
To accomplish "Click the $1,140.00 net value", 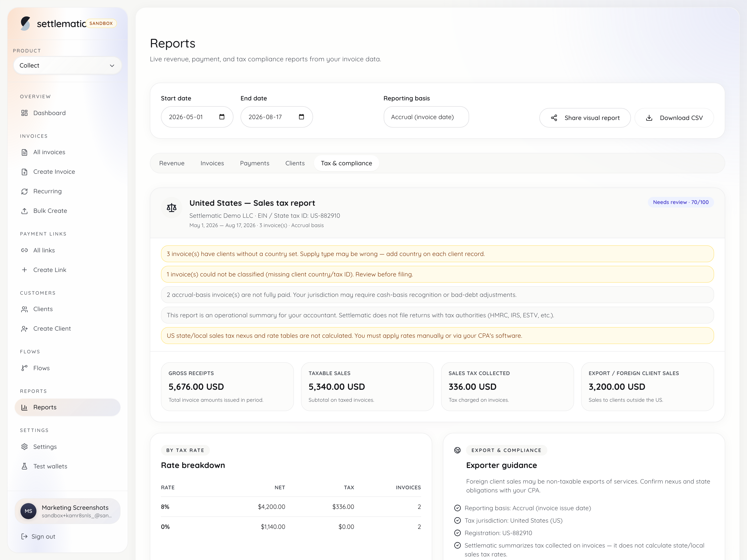I will pos(273,527).
